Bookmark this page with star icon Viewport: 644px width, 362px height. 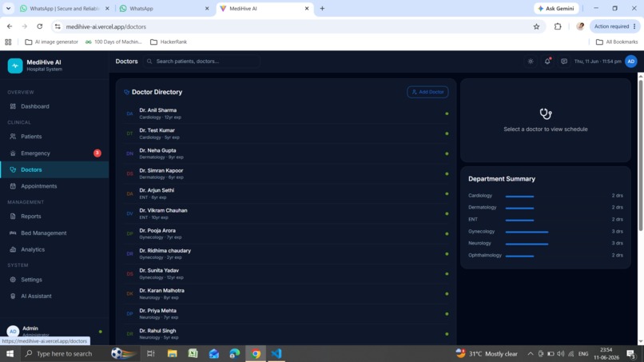click(536, 26)
